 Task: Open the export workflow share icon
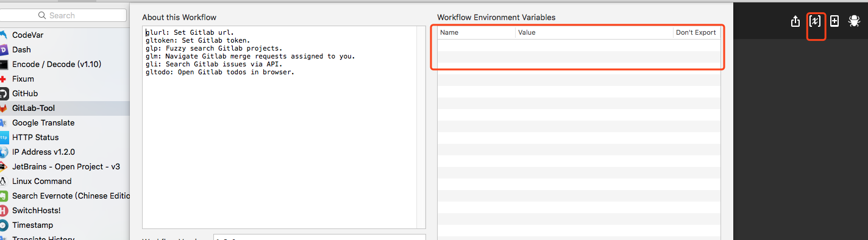pyautogui.click(x=795, y=21)
